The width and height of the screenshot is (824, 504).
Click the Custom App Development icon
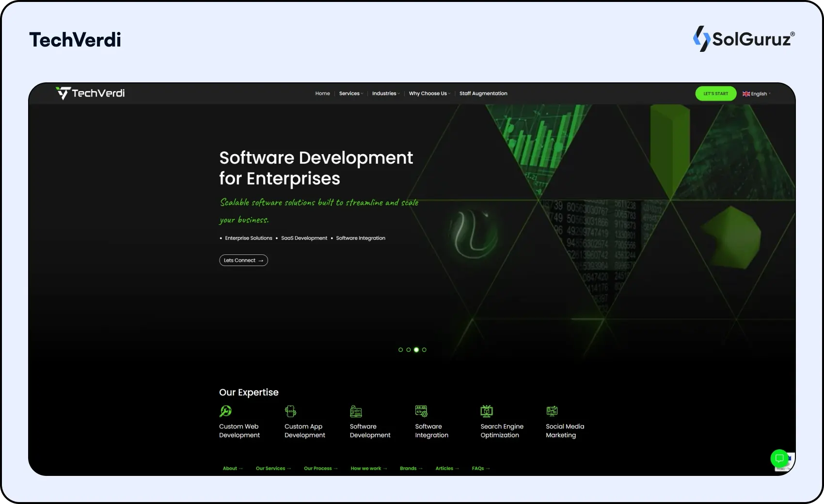[290, 411]
